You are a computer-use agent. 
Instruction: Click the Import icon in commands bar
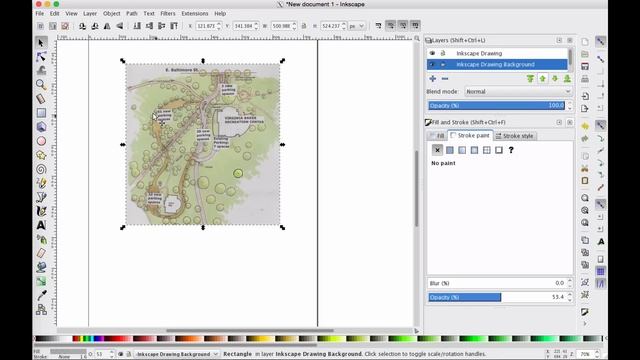(585, 96)
